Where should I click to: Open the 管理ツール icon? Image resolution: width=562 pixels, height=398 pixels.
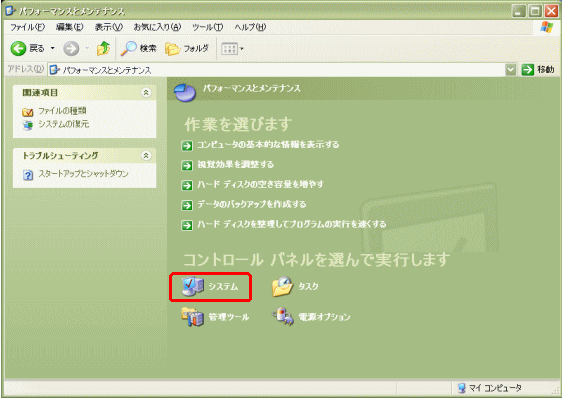(192, 317)
